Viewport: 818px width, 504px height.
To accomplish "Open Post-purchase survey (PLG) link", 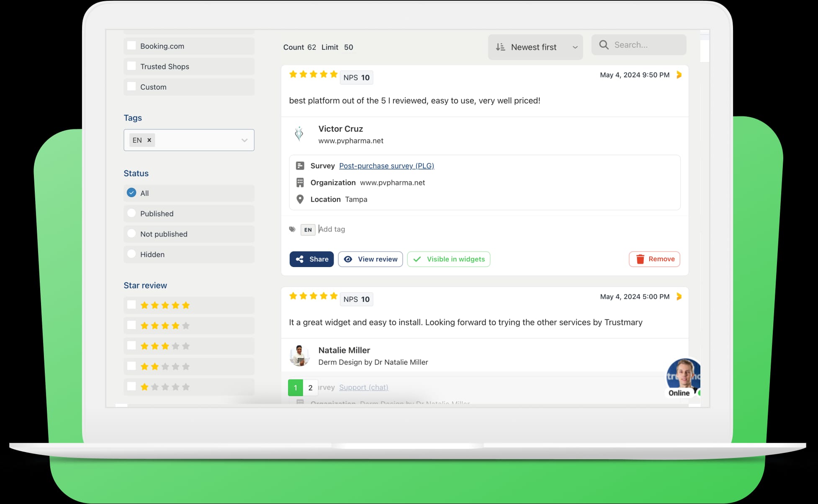I will 386,166.
